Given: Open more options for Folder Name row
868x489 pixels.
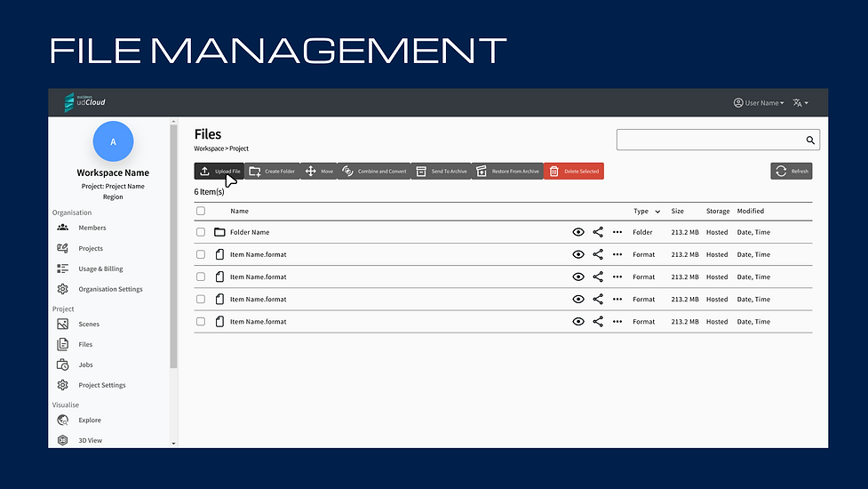Looking at the screenshot, I should pyautogui.click(x=617, y=232).
